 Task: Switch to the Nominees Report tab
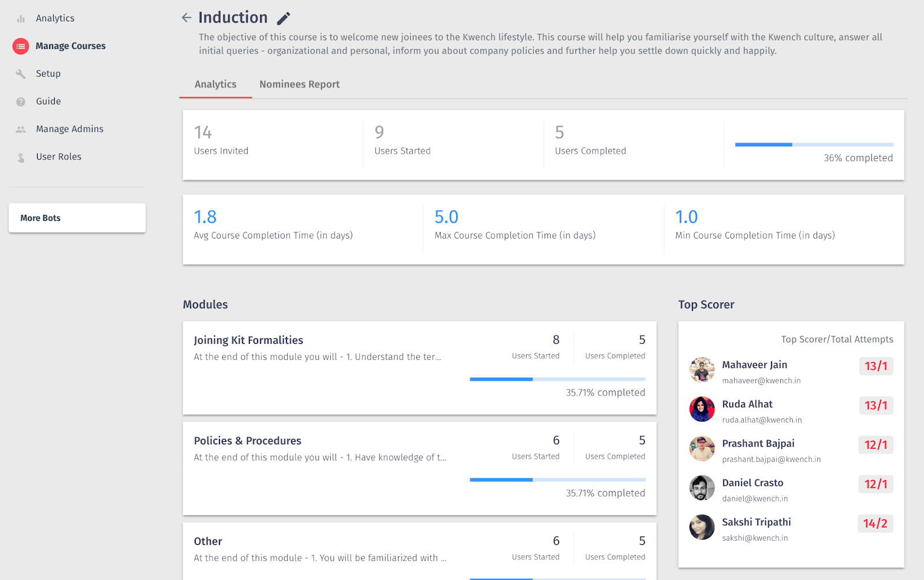point(299,84)
